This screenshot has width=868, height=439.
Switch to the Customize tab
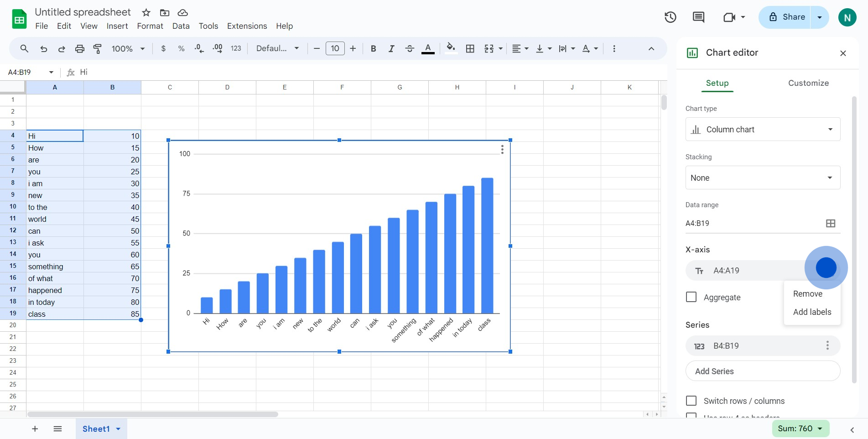808,83
